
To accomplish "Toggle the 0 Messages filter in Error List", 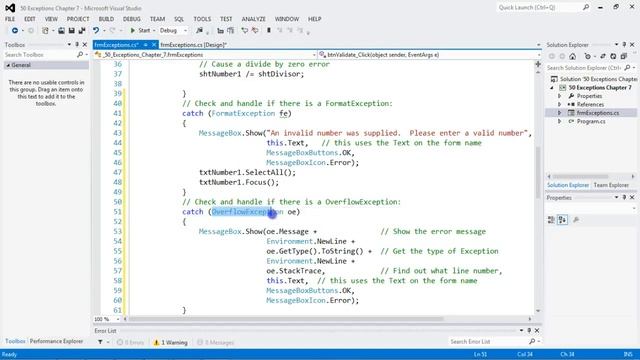I will [216, 342].
